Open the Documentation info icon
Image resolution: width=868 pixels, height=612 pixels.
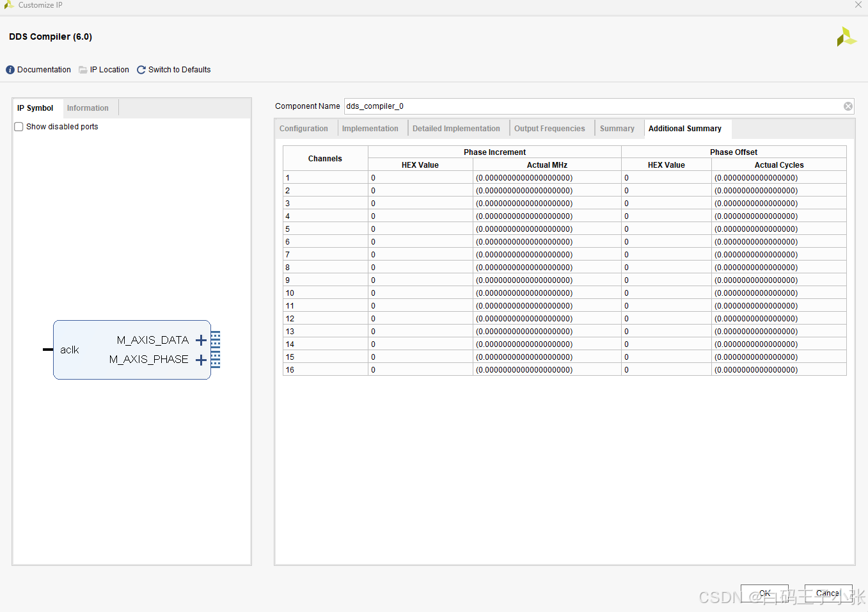tap(10, 70)
